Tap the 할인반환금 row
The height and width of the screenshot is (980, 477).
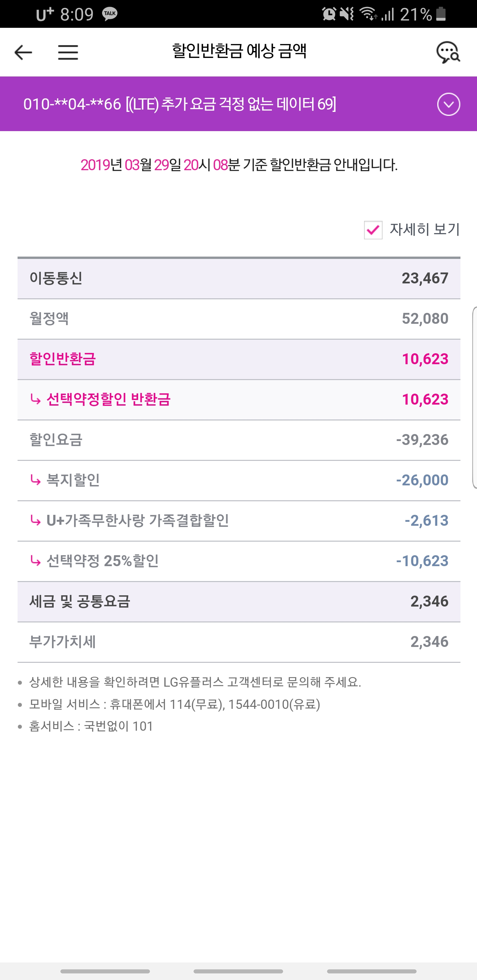[x=239, y=359]
